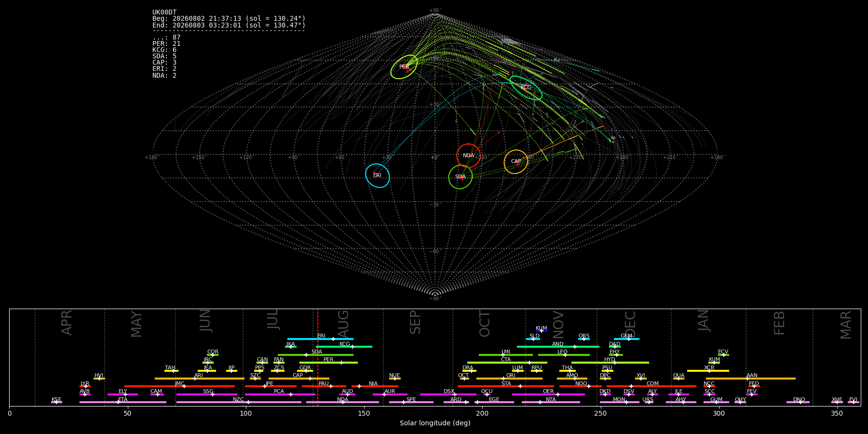Select the ERI activity bar in timeline
Image resolution: width=868 pixels, height=434 pixels.
320,339
